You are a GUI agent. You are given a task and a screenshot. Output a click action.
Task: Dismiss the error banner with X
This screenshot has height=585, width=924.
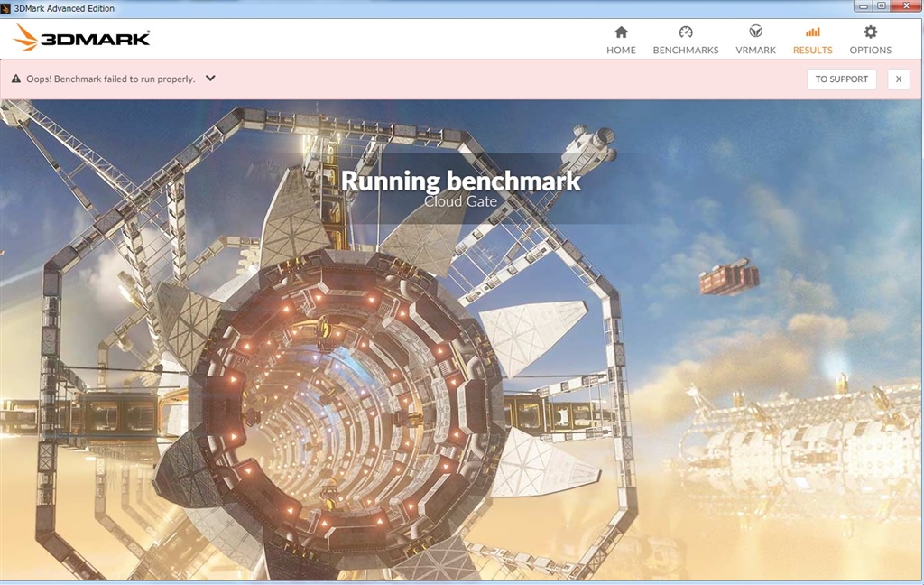coord(898,79)
